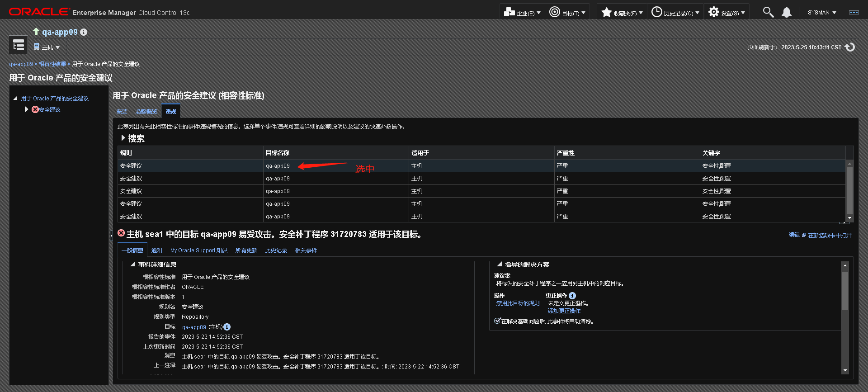Expand the 安全建议 tree node

coord(27,109)
